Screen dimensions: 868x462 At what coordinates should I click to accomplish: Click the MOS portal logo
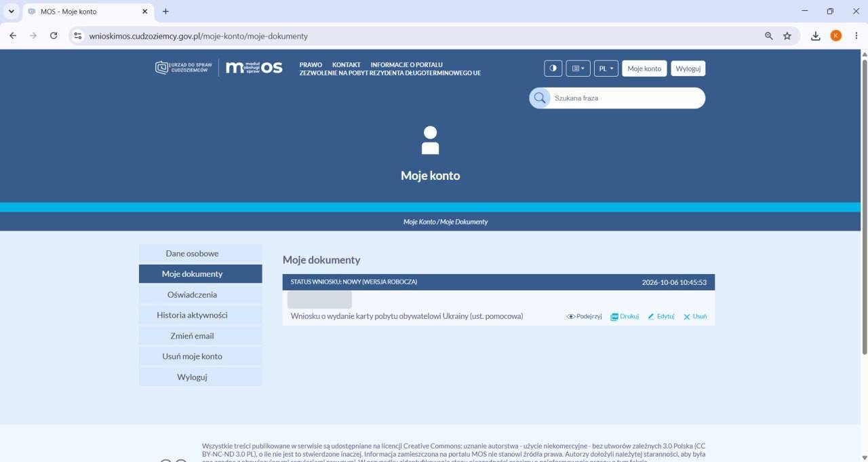254,67
